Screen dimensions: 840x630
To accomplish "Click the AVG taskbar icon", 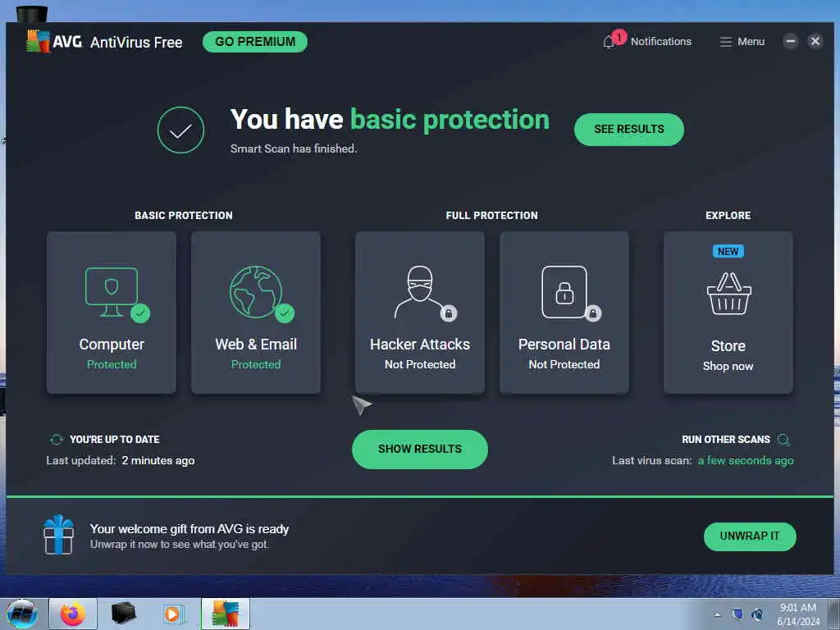I will 226,614.
